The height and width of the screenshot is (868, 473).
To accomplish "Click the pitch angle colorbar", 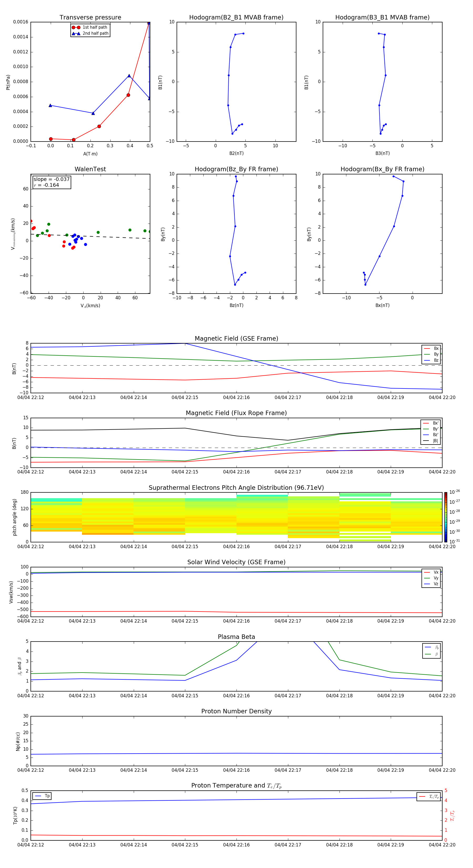I will coord(445,517).
